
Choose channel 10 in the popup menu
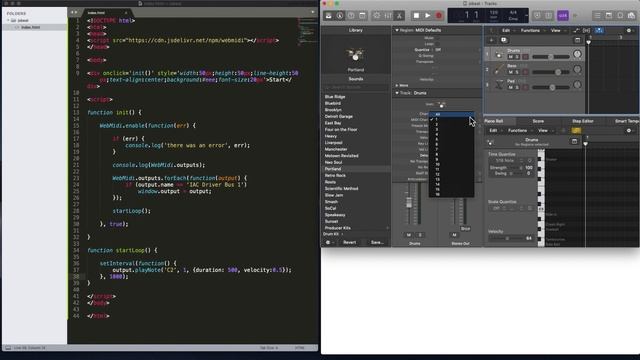point(451,164)
